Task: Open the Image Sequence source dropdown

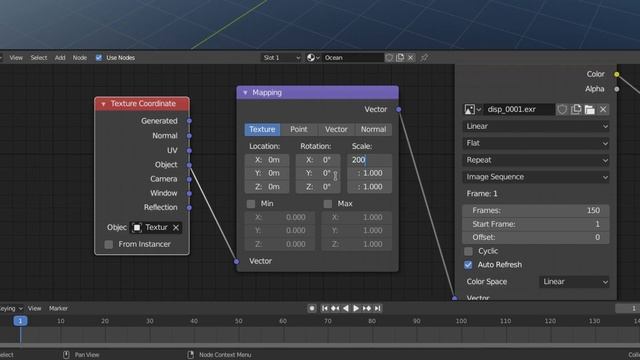Action: tap(536, 177)
